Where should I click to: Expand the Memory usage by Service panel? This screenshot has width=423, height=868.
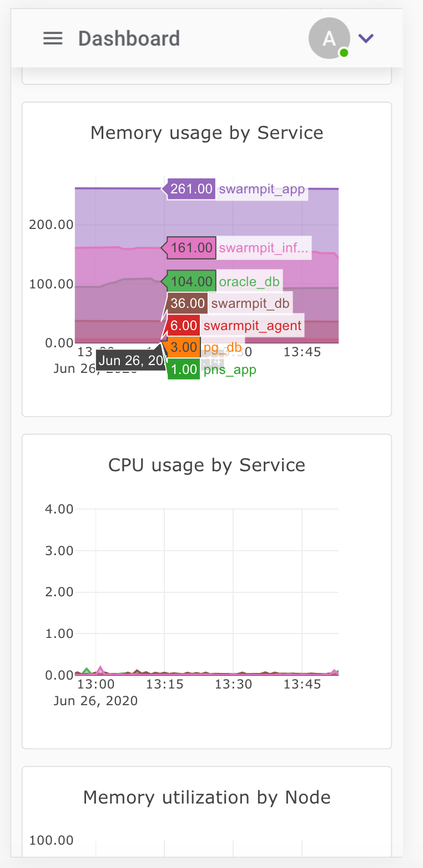[x=207, y=133]
